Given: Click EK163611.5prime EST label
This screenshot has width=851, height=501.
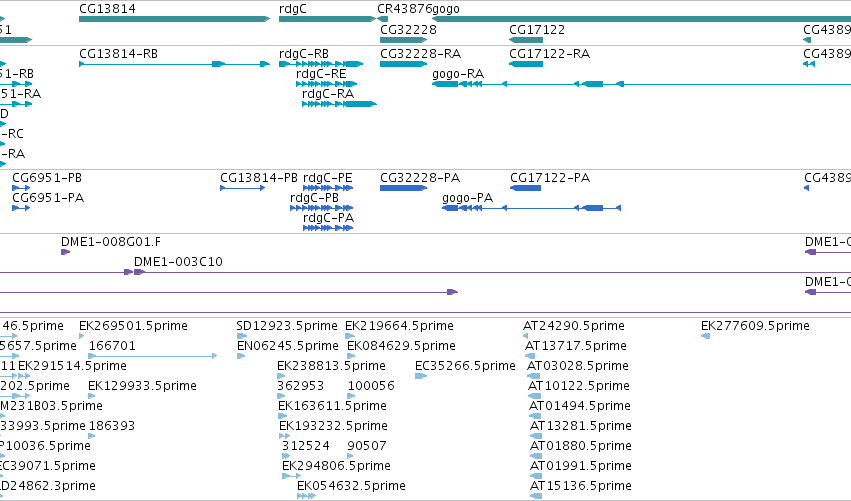Looking at the screenshot, I should coord(332,406).
